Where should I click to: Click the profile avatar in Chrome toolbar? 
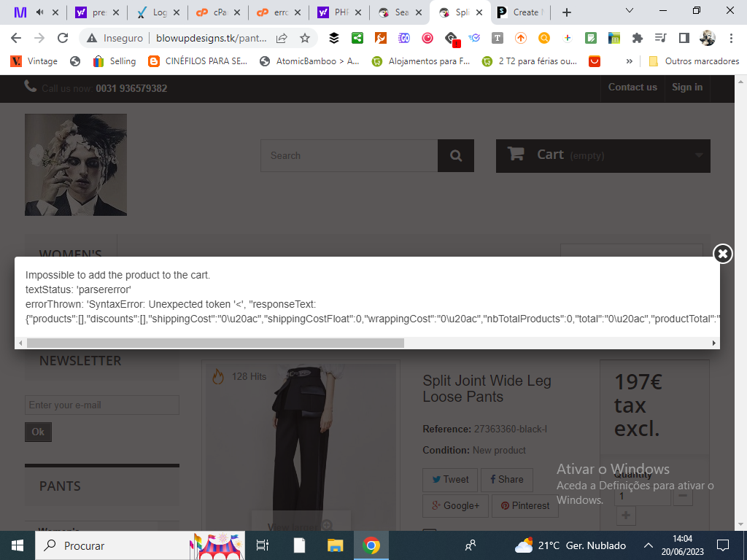pos(708,38)
